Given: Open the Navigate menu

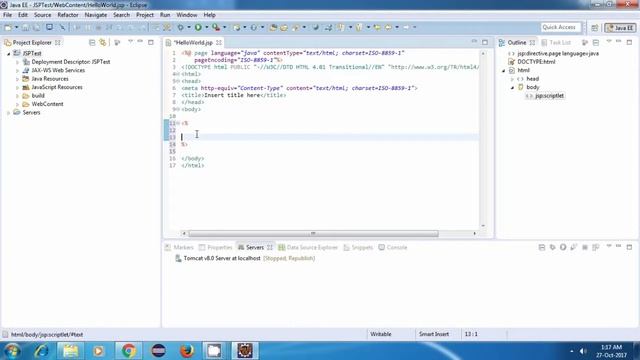Looking at the screenshot, I should tap(96, 15).
